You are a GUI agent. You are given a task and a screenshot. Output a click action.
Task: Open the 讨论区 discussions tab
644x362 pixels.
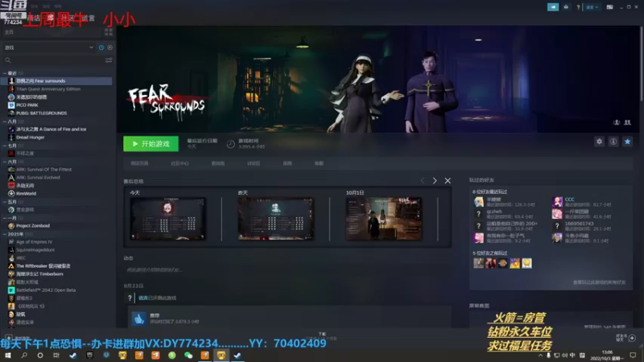click(254, 163)
